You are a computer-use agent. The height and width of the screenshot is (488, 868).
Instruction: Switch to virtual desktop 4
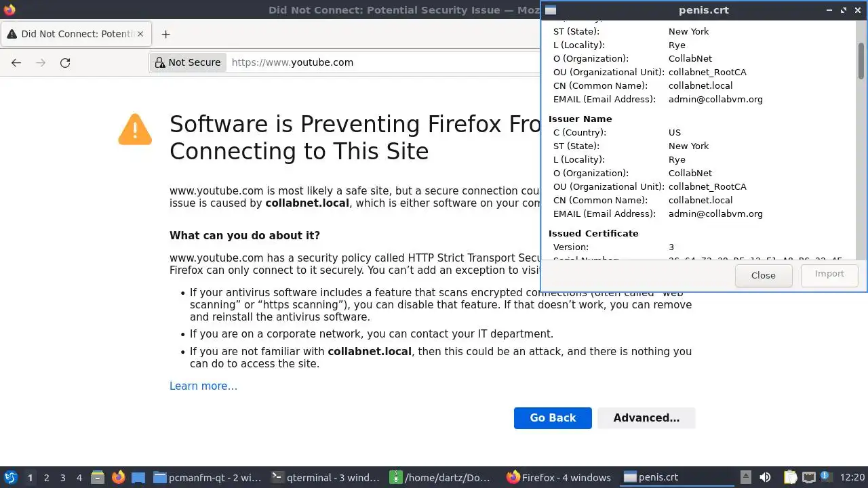pos(79,477)
